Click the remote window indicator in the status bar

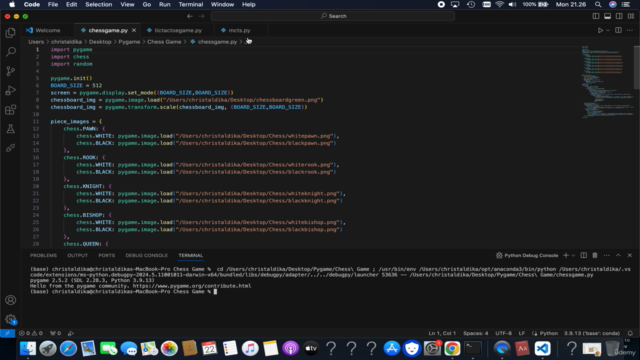pyautogui.click(x=7, y=333)
